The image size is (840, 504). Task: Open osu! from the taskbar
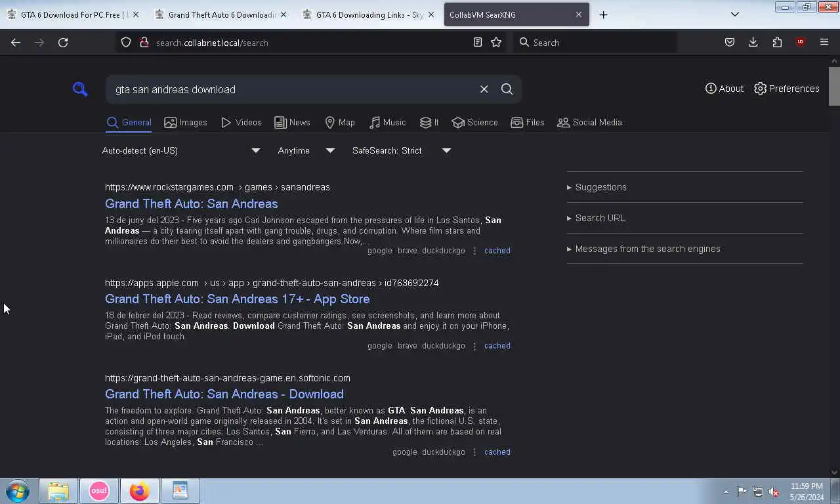(x=99, y=491)
